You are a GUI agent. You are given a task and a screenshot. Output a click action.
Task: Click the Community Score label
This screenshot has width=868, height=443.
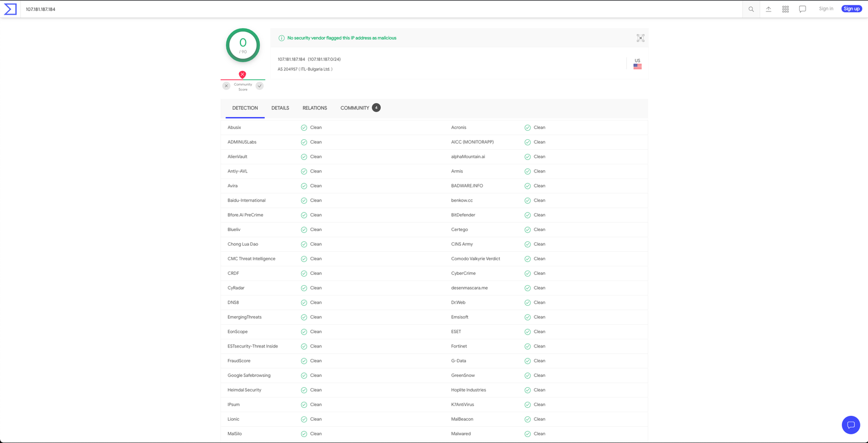[243, 87]
